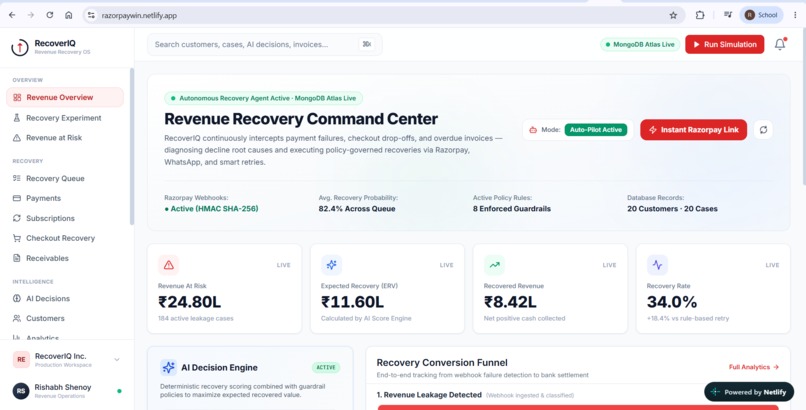Open the Full Analytics link
The width and height of the screenshot is (806, 410).
point(754,367)
